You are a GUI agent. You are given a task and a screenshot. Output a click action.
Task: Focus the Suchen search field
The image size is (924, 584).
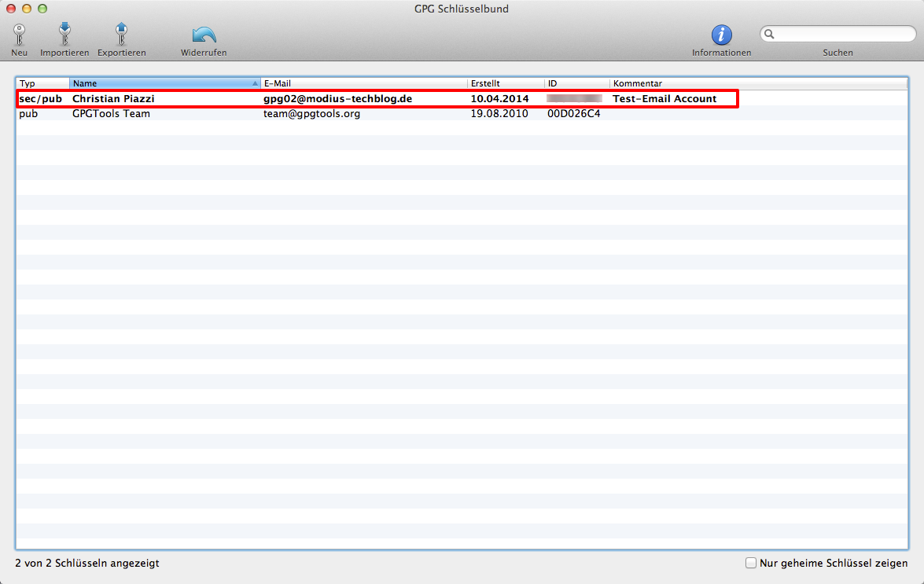[x=837, y=34]
